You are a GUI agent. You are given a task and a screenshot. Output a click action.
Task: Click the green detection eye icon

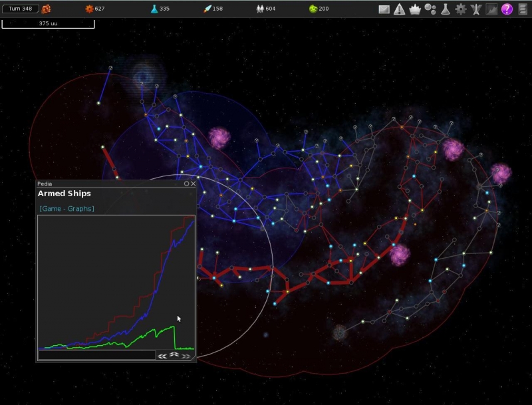point(313,9)
